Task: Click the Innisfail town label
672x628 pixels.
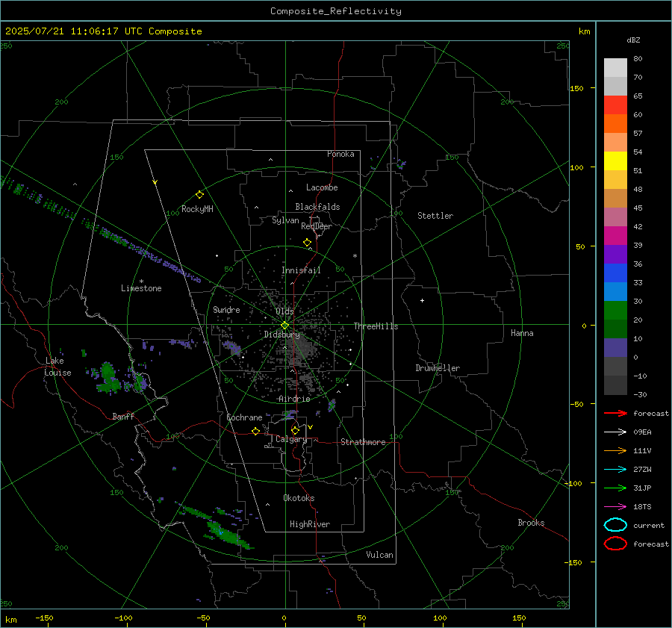Action: [301, 270]
